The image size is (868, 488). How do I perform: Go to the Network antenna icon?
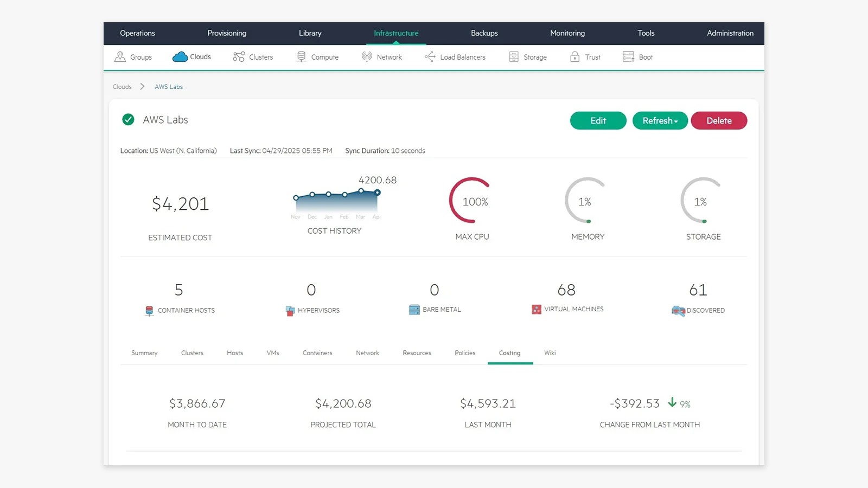click(367, 56)
